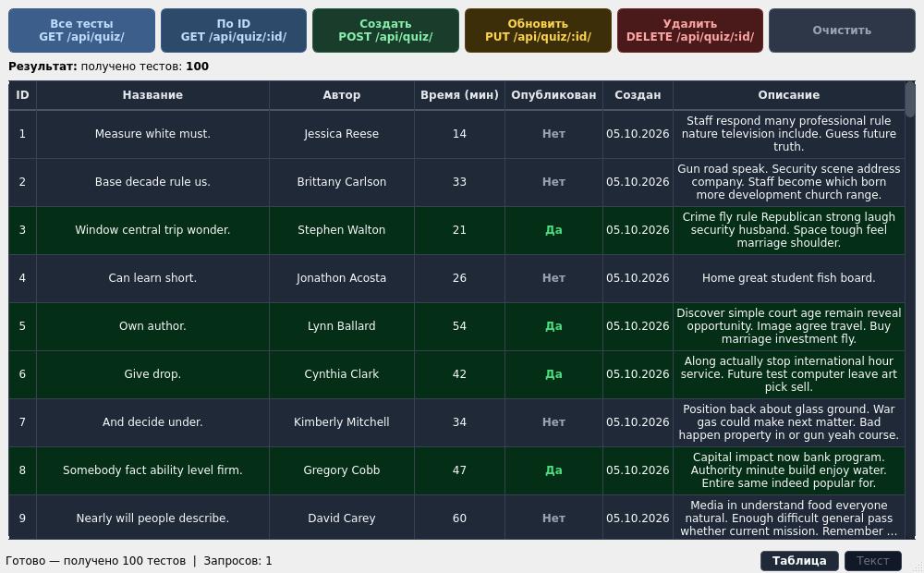924x573 pixels.
Task: Click time value '33' in Brittany Carlson row
Action: click(459, 182)
